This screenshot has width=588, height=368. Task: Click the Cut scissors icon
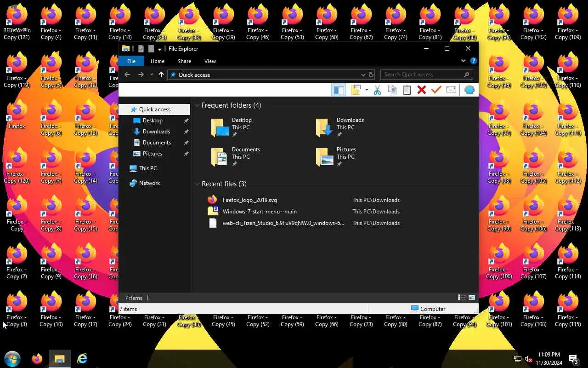pos(377,90)
